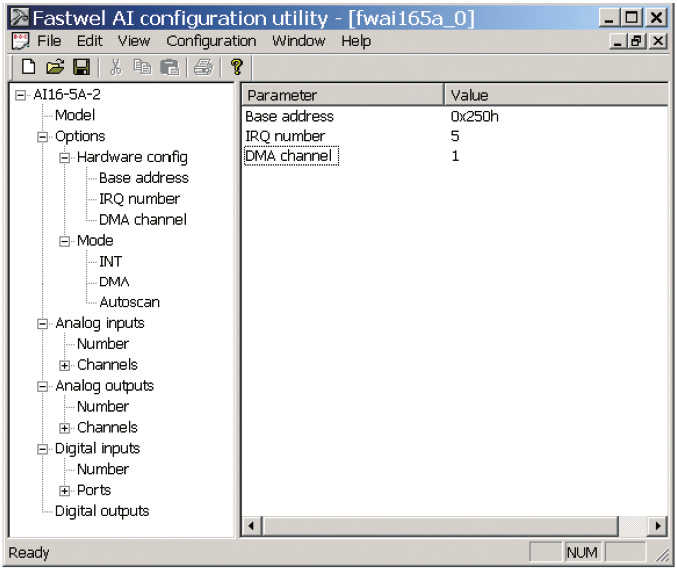The width and height of the screenshot is (677, 573).
Task: Open help with the question mark icon
Action: [237, 67]
